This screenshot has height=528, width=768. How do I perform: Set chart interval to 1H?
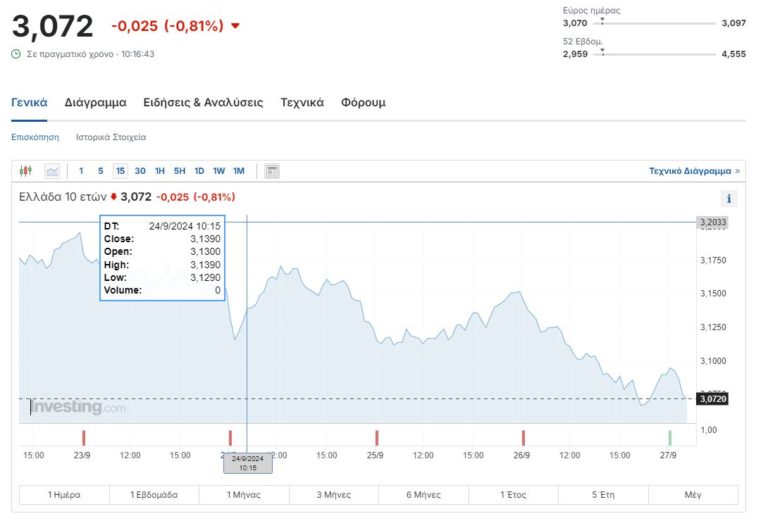[160, 171]
